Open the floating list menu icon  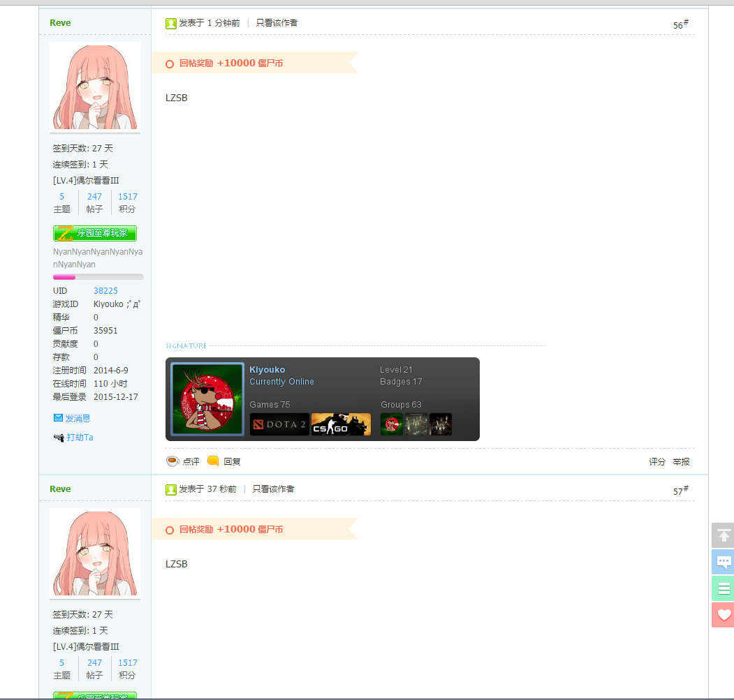pos(723,588)
